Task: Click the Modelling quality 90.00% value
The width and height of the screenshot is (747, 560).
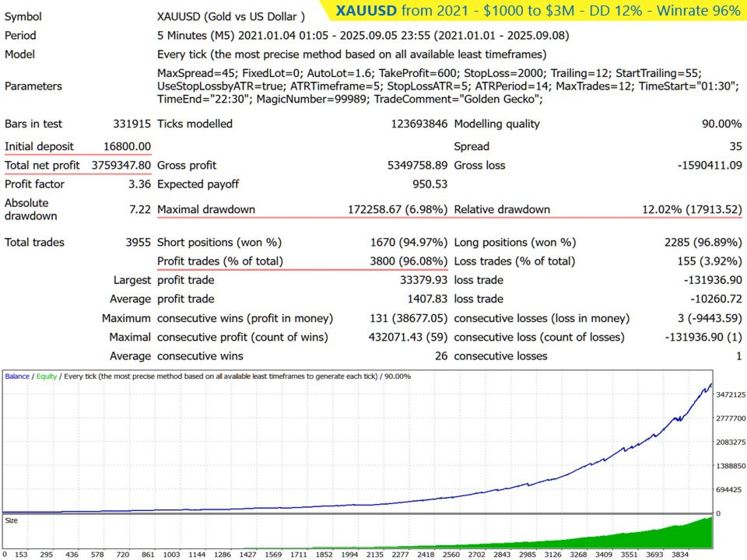Action: [721, 124]
